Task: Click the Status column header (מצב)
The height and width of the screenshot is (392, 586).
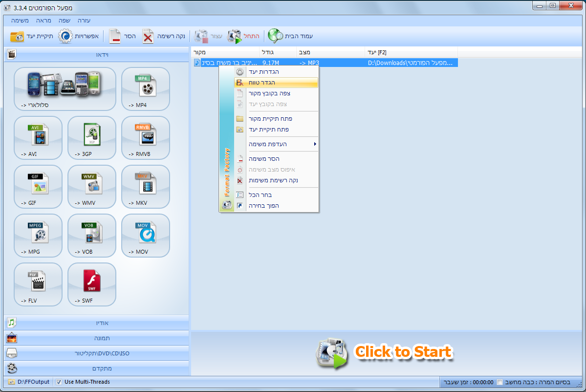Action: click(x=330, y=52)
